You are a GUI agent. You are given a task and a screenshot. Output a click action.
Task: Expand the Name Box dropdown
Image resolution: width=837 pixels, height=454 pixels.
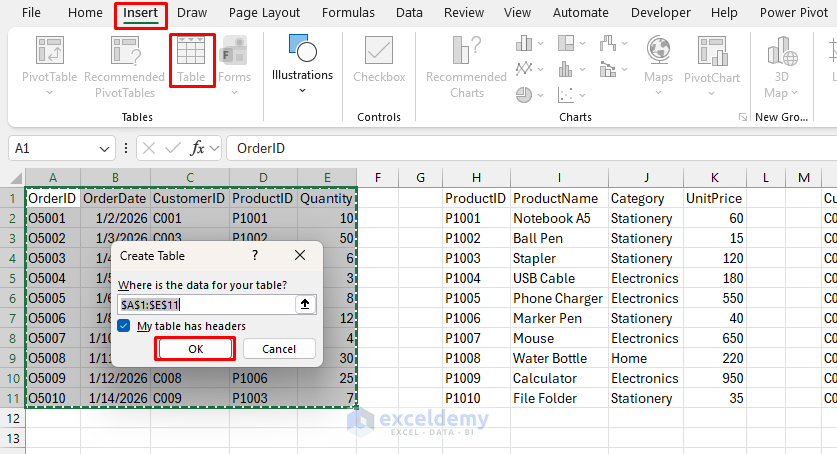pyautogui.click(x=104, y=149)
